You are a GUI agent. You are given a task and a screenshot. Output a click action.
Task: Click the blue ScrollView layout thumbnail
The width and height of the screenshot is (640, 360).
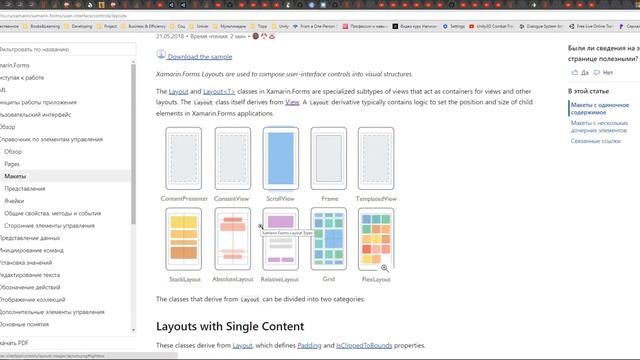pyautogui.click(x=280, y=158)
